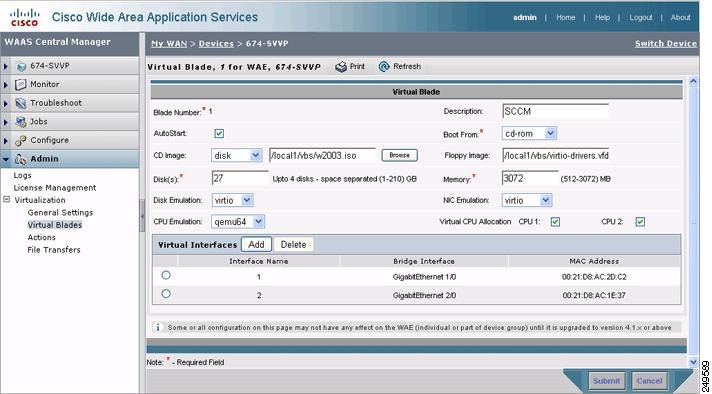
Task: Expand the Troubleshoot section arrow
Action: click(x=6, y=103)
